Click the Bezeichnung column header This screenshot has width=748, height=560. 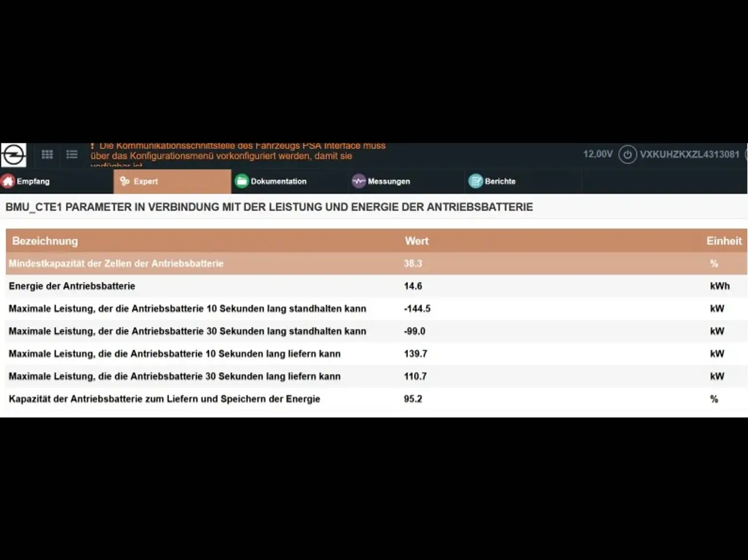pos(45,241)
